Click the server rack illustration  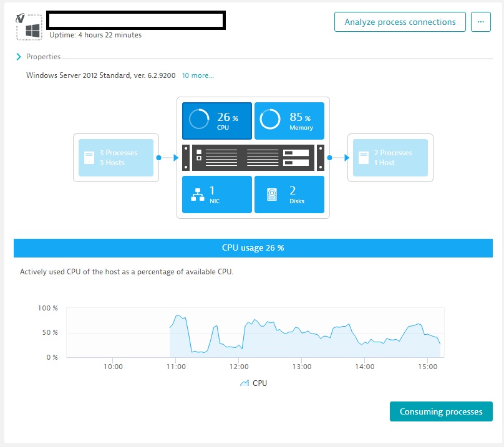coord(253,158)
